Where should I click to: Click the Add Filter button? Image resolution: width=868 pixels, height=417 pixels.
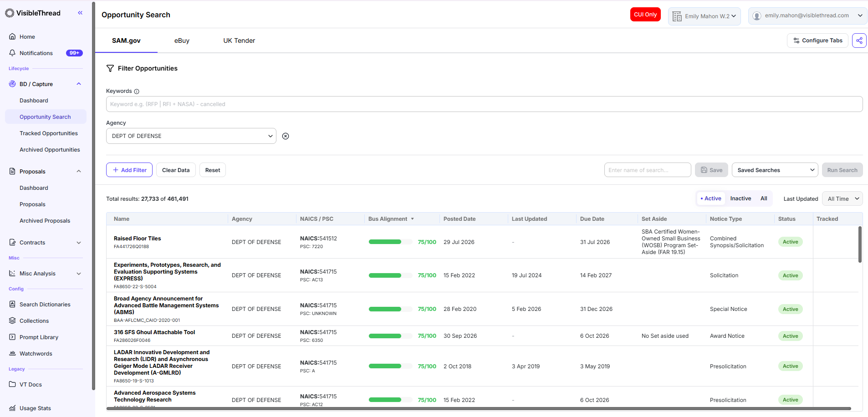129,170
